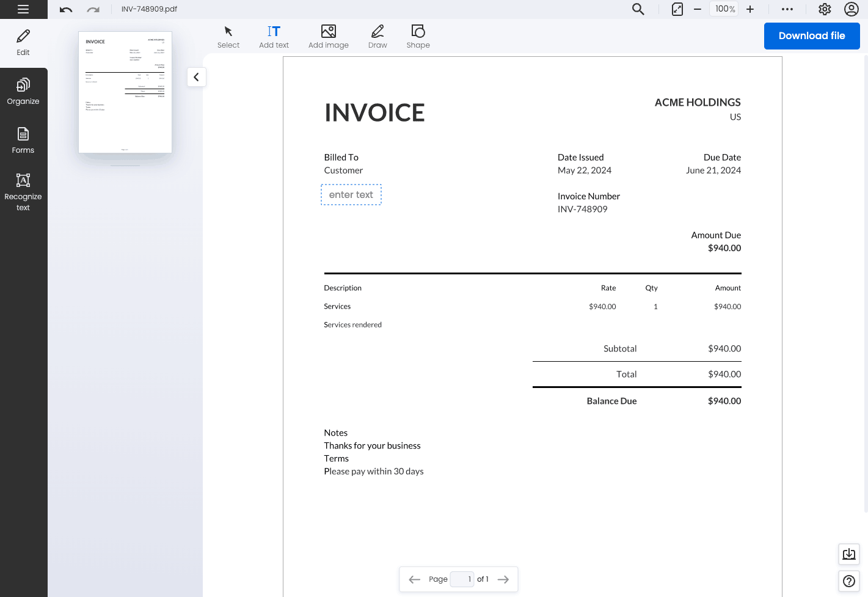Open the Recognize text panel
Screen dimensions: 868x597
[x=23, y=191]
